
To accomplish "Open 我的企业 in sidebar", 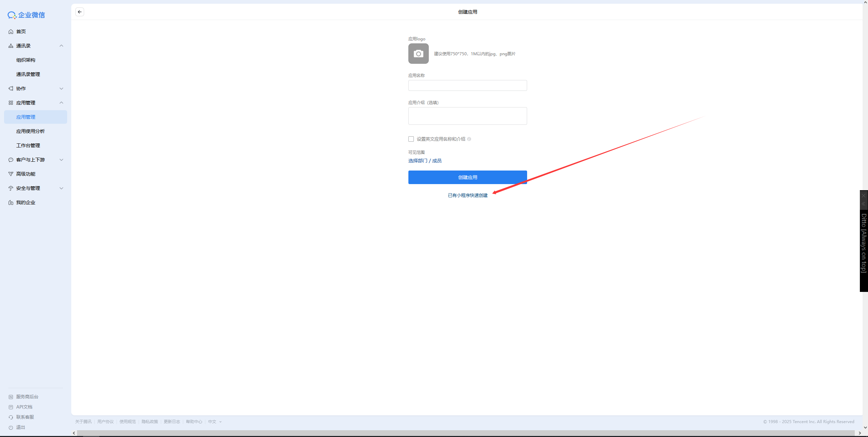I will point(26,202).
